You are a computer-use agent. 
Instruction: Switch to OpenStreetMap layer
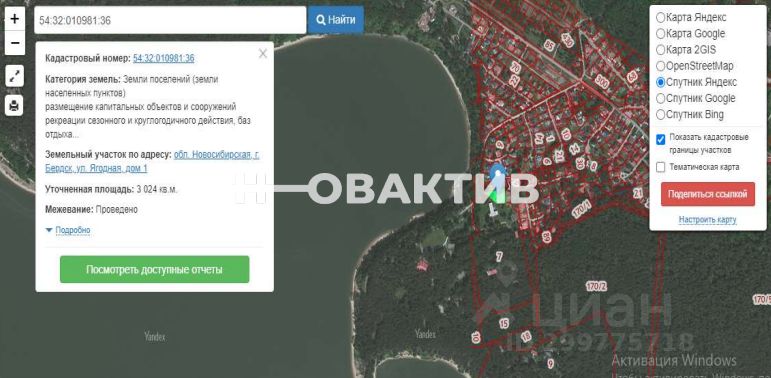tap(660, 66)
